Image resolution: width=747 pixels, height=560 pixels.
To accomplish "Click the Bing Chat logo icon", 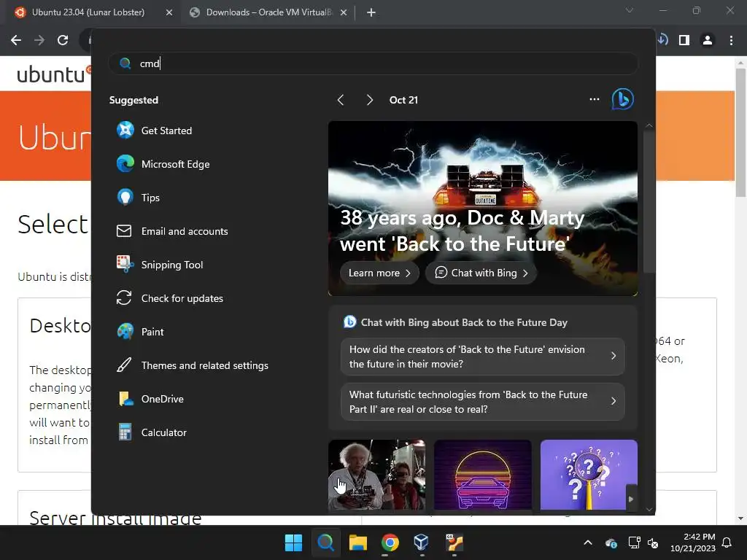I will pos(623,99).
